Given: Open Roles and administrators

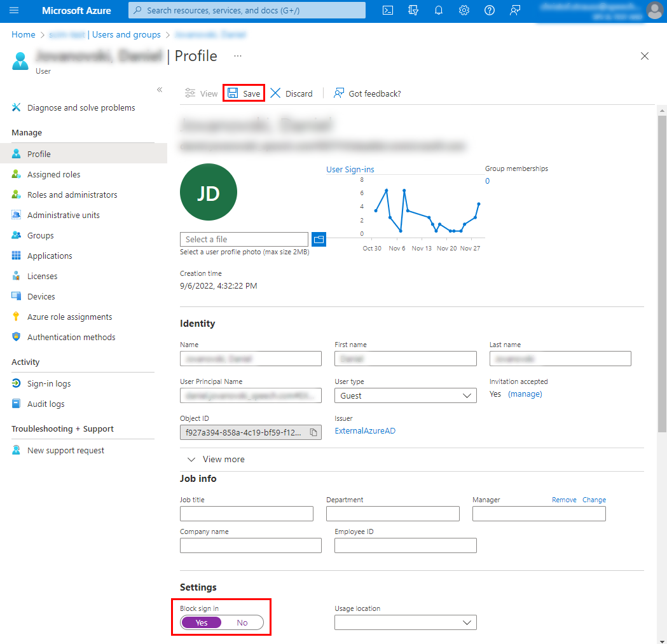Looking at the screenshot, I should pyautogui.click(x=72, y=195).
